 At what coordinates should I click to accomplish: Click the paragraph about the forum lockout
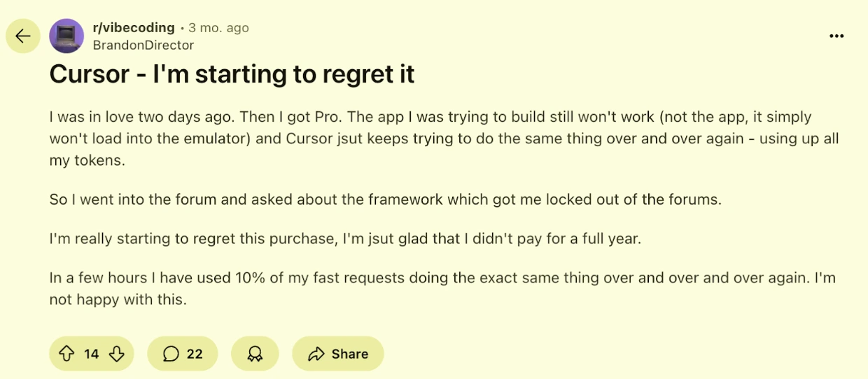[385, 199]
